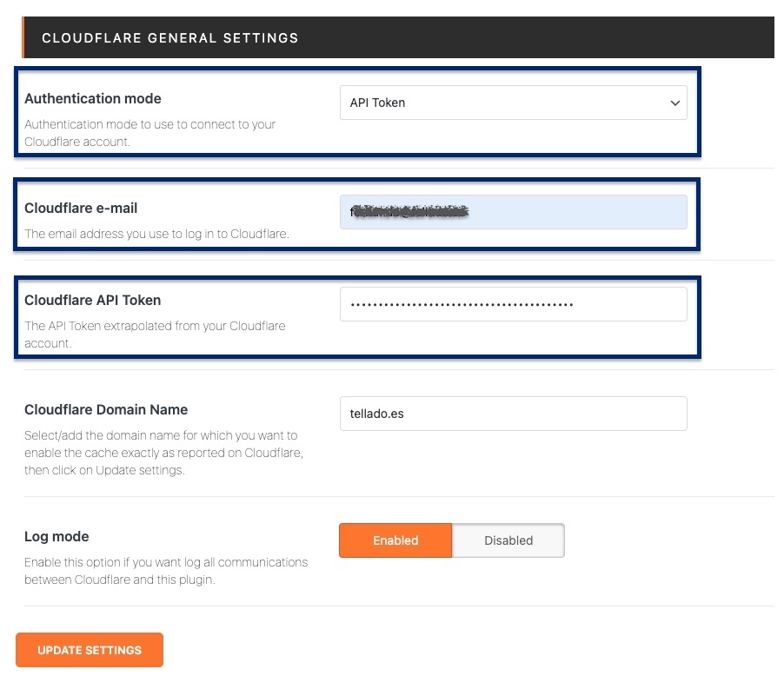Click the domain field containing tellado.es

[x=513, y=414]
